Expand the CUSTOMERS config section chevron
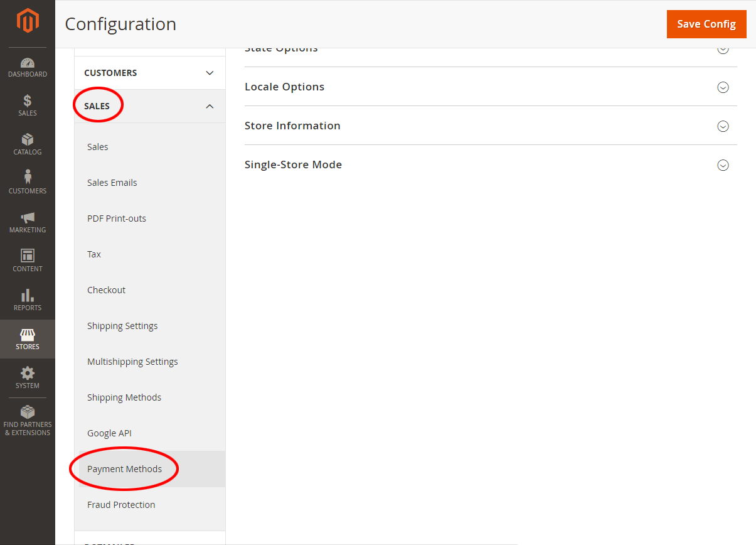The width and height of the screenshot is (756, 545). tap(210, 73)
